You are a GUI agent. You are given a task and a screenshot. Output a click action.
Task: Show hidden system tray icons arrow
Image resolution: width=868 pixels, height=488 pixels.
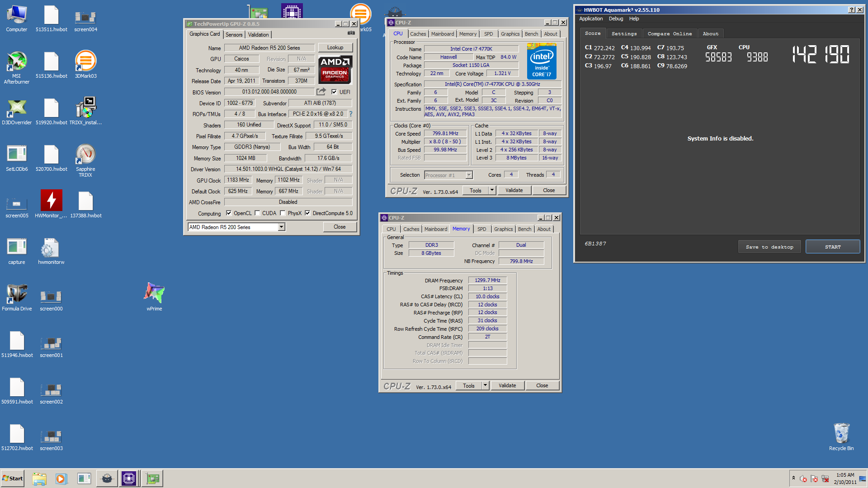[793, 478]
